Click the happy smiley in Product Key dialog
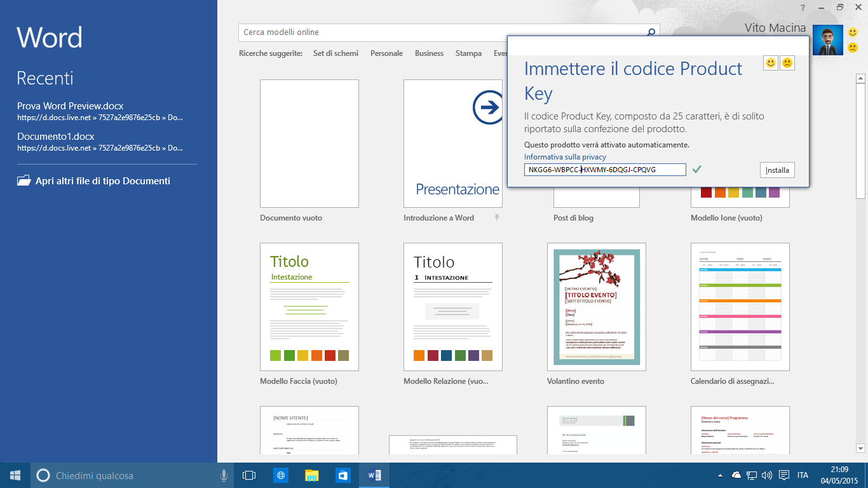868x488 pixels. [771, 63]
